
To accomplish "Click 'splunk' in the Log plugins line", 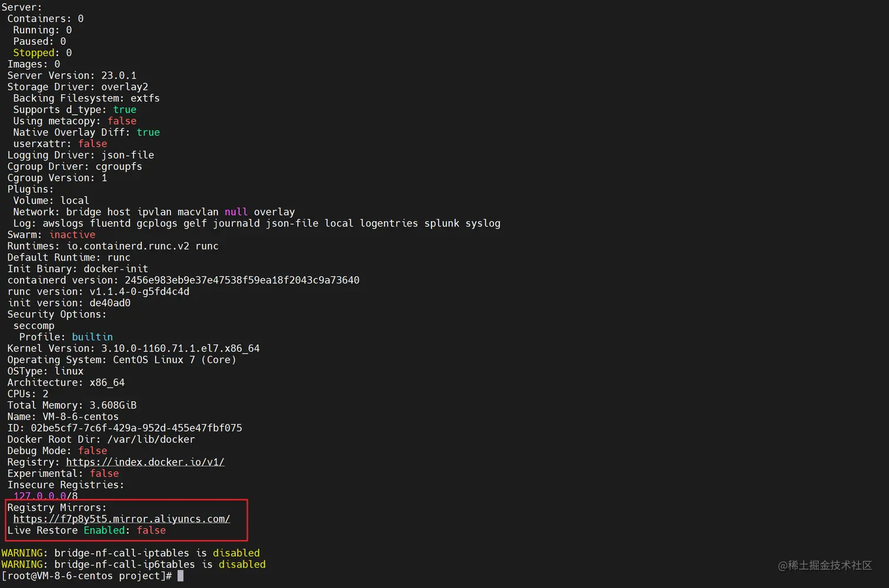I will 442,223.
